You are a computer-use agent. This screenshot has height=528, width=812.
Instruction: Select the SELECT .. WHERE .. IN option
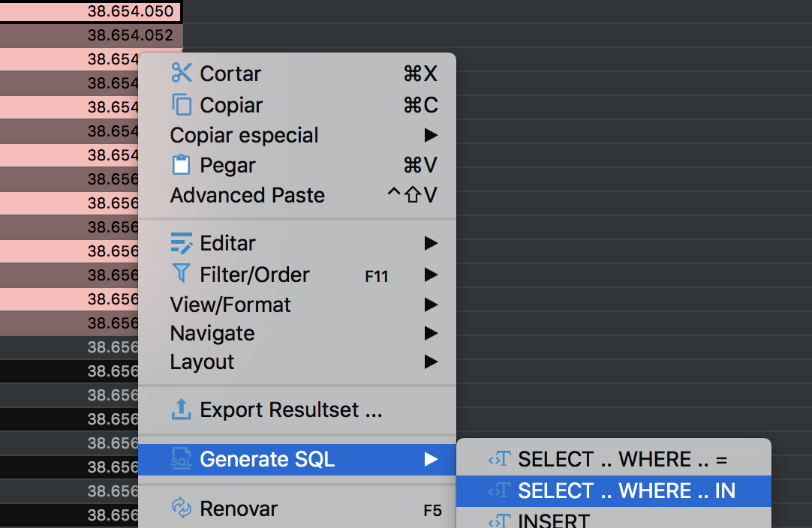[614, 490]
